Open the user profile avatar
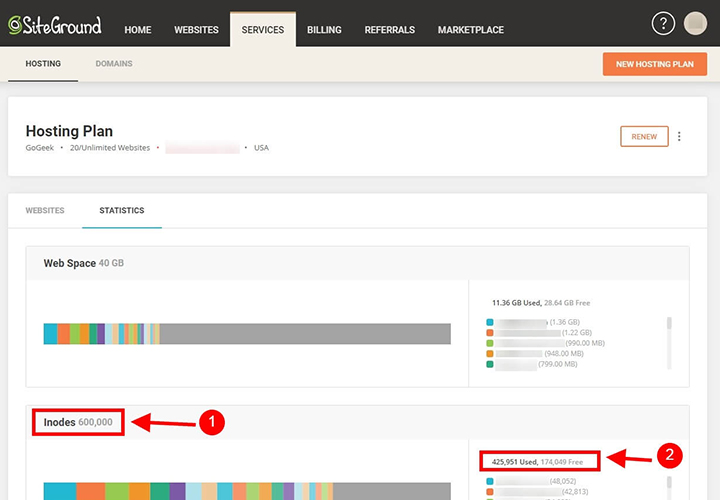Image resolution: width=720 pixels, height=500 pixels. pyautogui.click(x=695, y=23)
